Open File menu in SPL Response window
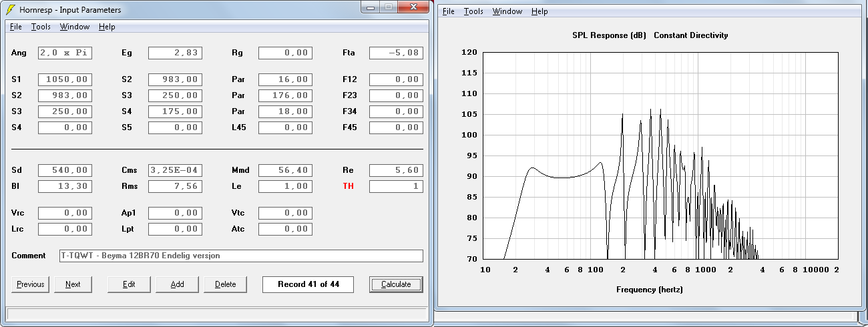The width and height of the screenshot is (868, 327). coord(449,11)
